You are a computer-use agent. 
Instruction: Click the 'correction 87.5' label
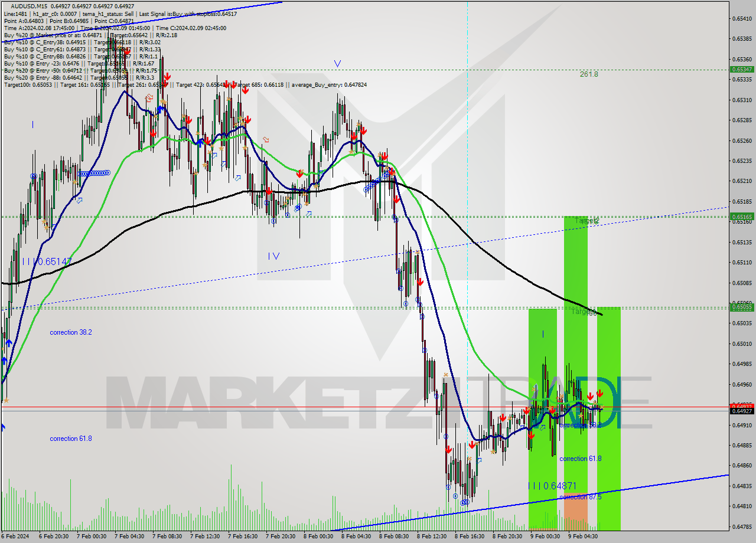pos(581,497)
